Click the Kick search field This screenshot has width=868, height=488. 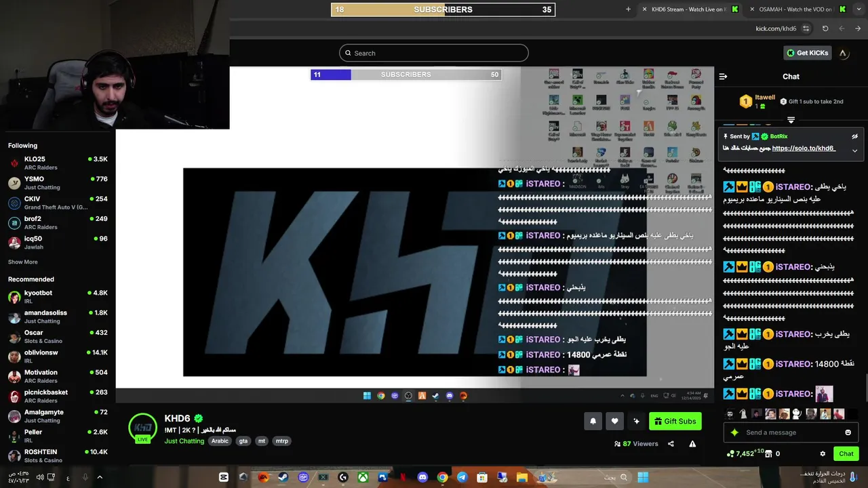(x=434, y=53)
